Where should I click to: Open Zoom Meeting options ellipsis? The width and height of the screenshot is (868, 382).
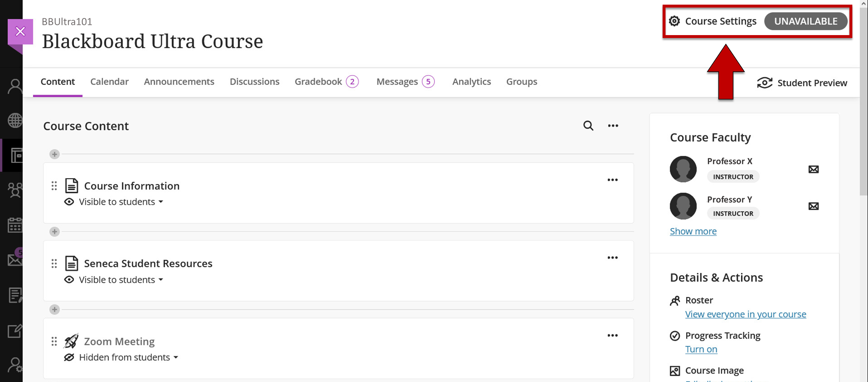pos(612,335)
